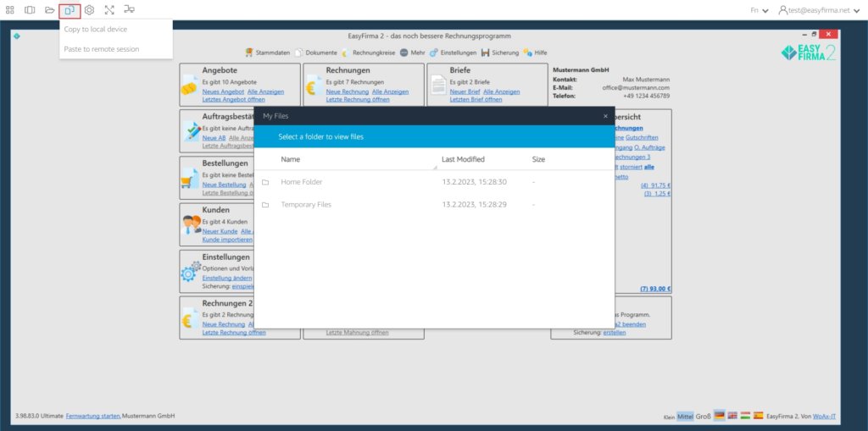Click Neue Bestellung link

pyautogui.click(x=224, y=185)
